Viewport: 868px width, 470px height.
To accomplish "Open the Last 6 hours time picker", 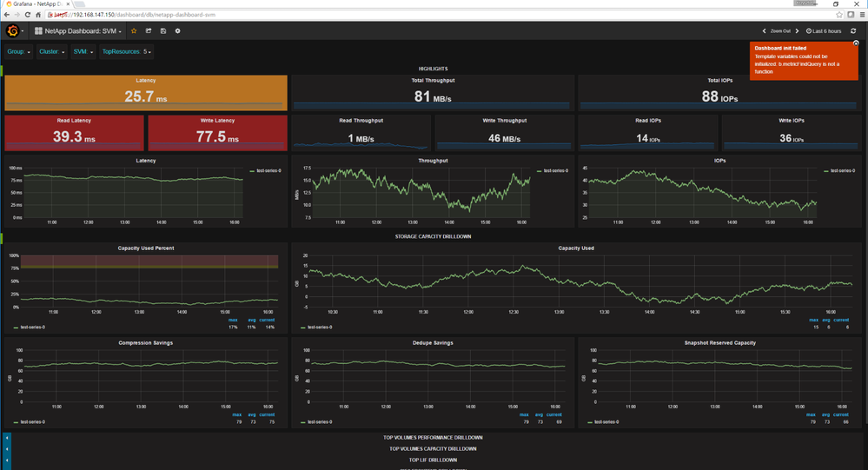I will pos(824,31).
